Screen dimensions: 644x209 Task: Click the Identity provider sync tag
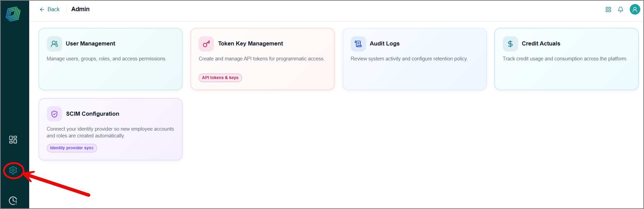click(72, 148)
